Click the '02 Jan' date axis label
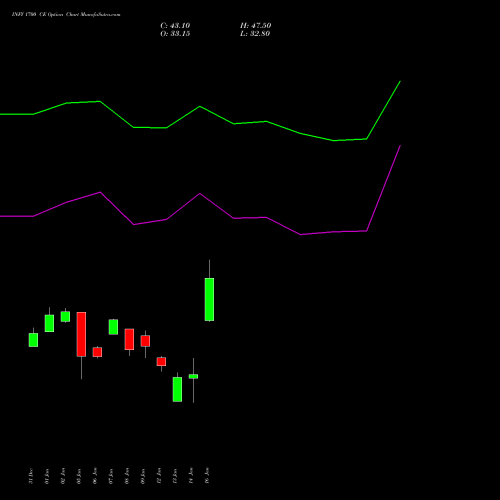Screen dimensions: 500x500 click(63, 476)
